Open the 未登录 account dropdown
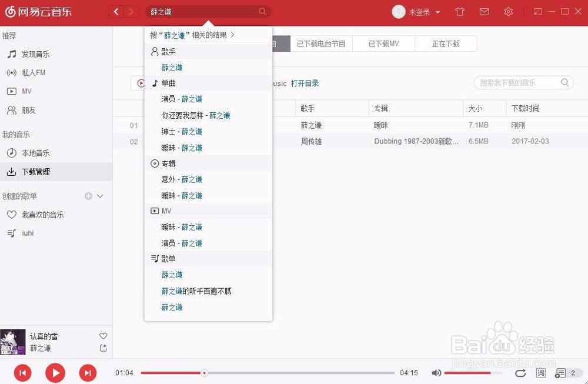588x384 pixels. (x=424, y=12)
